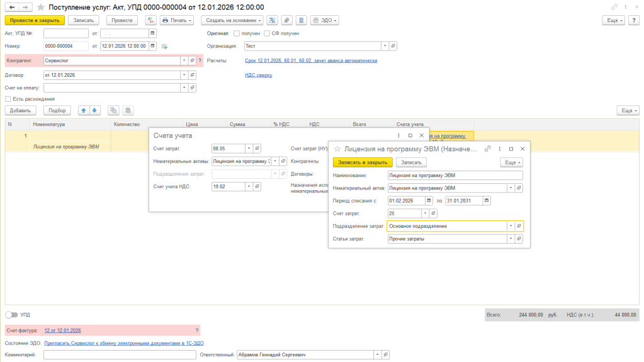Screen dimensions: 644x362
Task: Expand the Счет учета НДС 19.02 dropdown
Action: tap(249, 186)
